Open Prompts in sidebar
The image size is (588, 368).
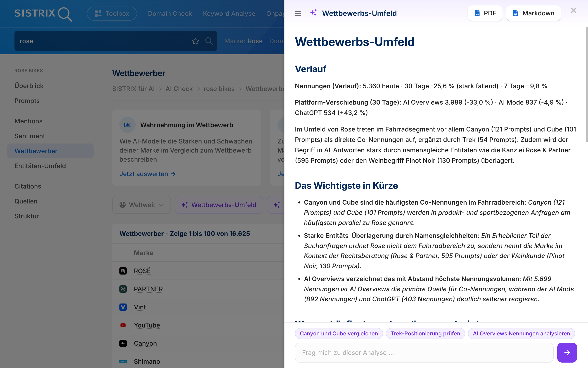pyautogui.click(x=27, y=101)
